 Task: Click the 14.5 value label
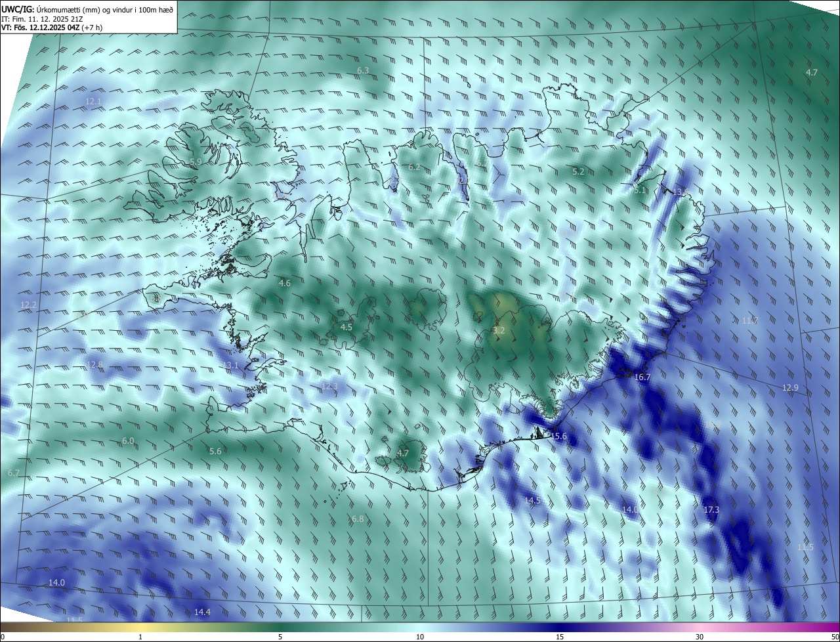coord(532,500)
